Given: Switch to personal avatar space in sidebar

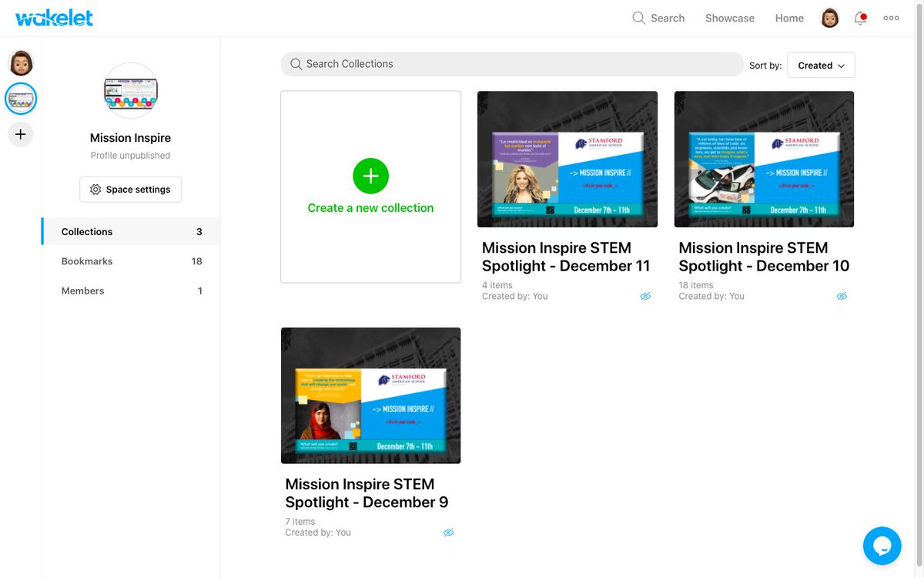Looking at the screenshot, I should [21, 63].
